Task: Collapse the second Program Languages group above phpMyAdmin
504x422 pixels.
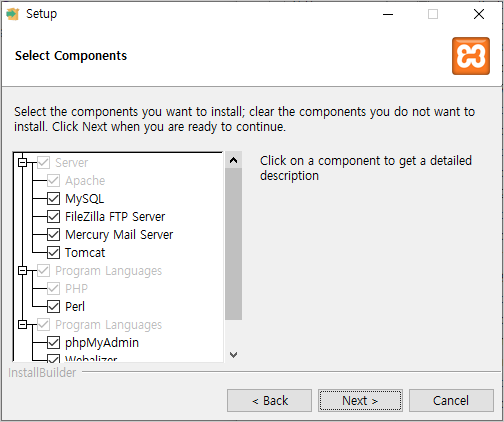Action: point(22,324)
